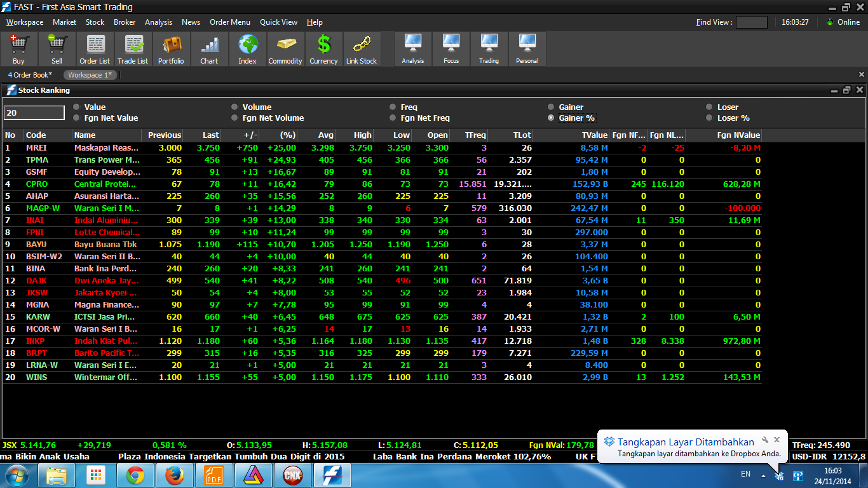The height and width of the screenshot is (488, 868).
Task: Open the Chart toolbar icon
Action: [209, 49]
